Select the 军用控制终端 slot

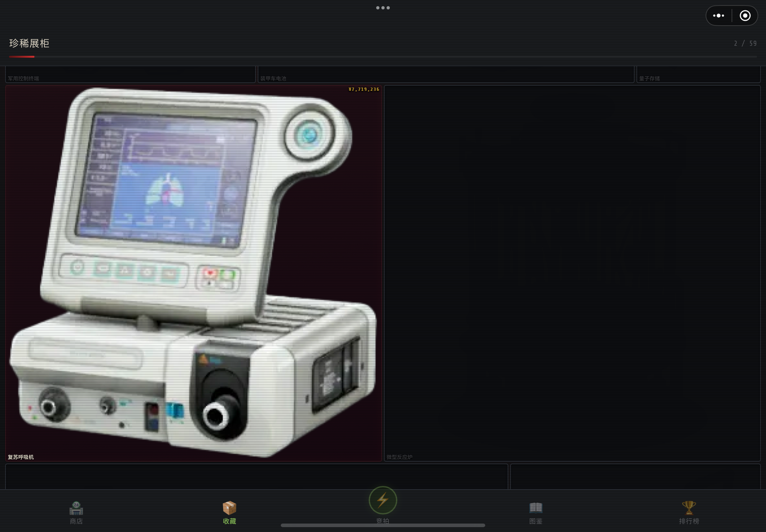[x=130, y=74]
